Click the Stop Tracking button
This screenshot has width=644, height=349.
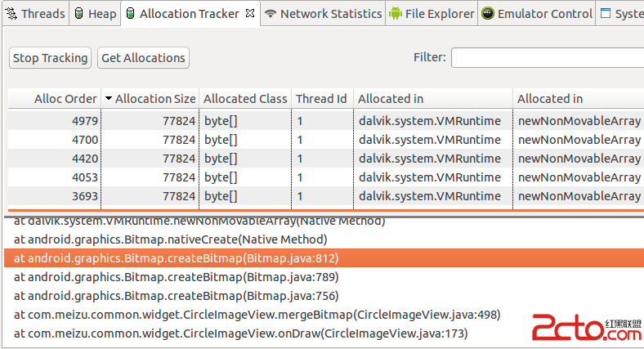tap(50, 58)
